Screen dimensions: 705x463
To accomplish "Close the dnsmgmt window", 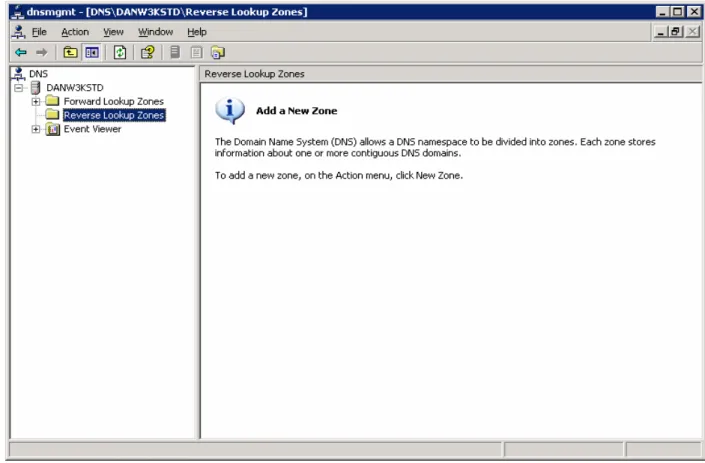I will [694, 12].
